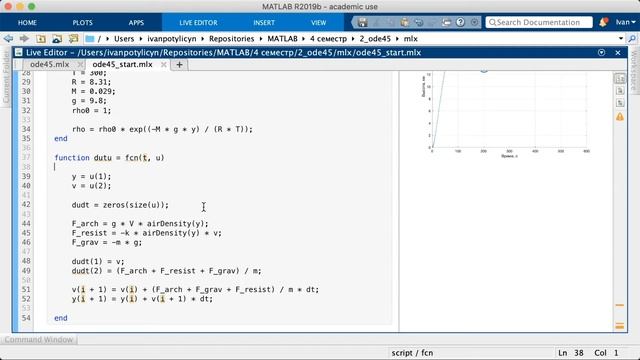The width and height of the screenshot is (640, 360).
Task: Click the MATLAB folder in address path
Action: (282, 39)
